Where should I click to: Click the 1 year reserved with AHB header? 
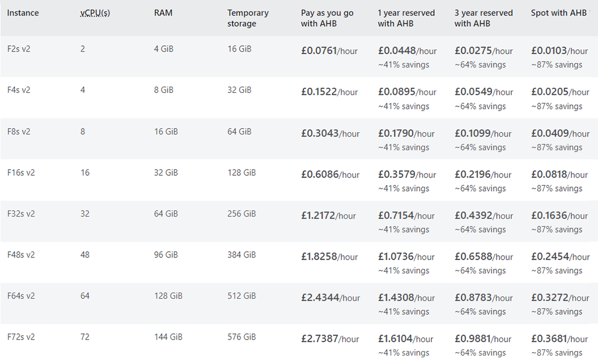click(x=406, y=18)
